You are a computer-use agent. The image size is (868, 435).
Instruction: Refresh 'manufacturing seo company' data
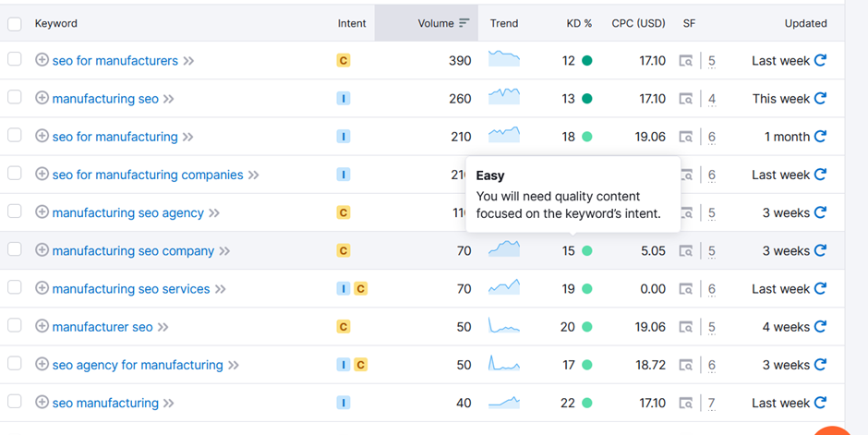[820, 250]
